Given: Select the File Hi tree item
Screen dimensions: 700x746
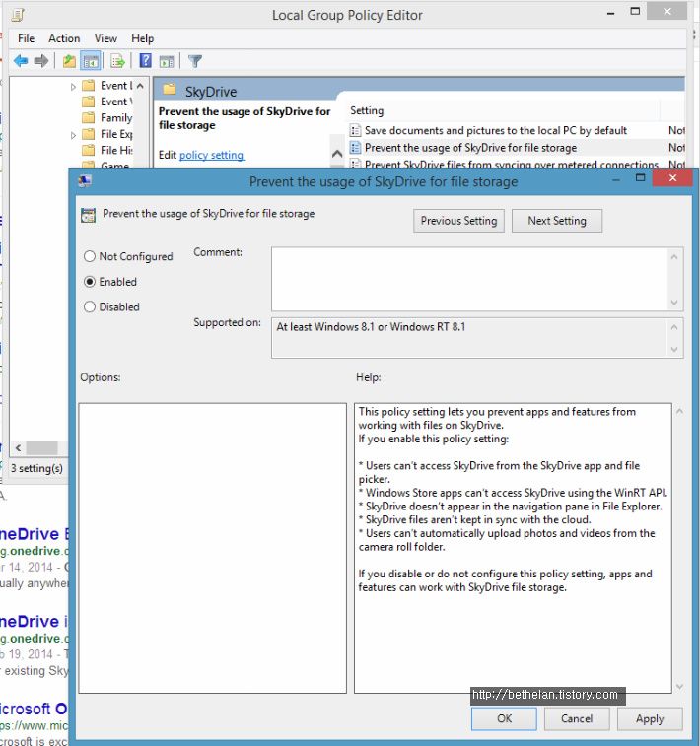Looking at the screenshot, I should pos(116,150).
